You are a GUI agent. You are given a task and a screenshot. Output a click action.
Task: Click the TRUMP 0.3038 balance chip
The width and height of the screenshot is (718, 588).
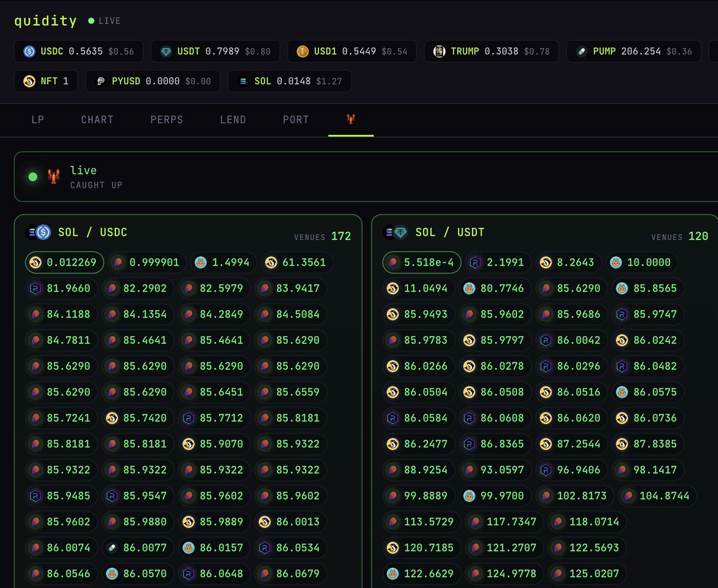491,51
